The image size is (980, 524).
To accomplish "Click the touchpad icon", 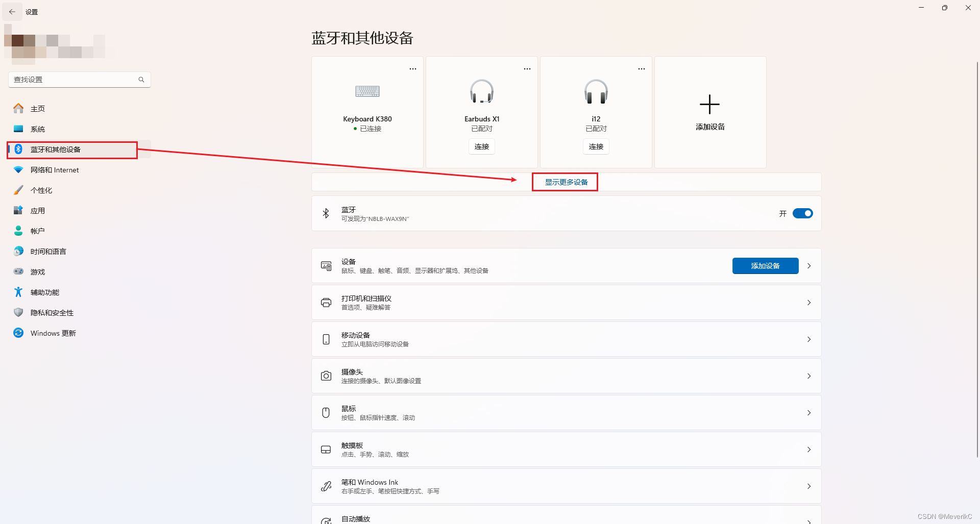I will point(326,450).
